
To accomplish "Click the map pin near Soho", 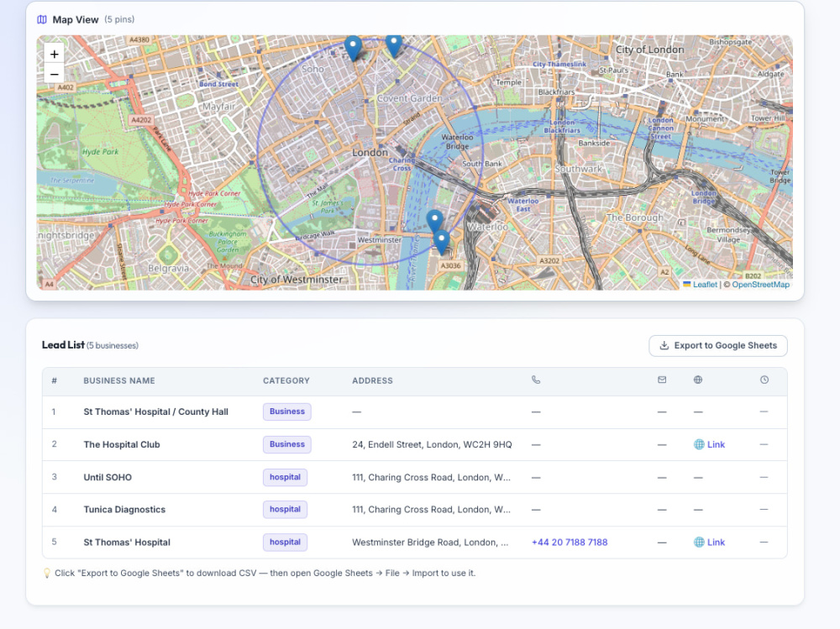I will (x=353, y=48).
